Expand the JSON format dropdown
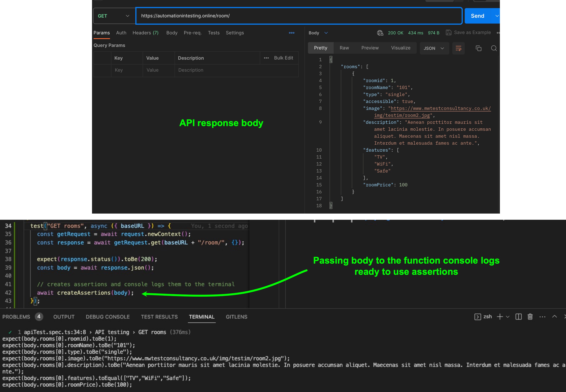566x392 pixels. coord(434,48)
